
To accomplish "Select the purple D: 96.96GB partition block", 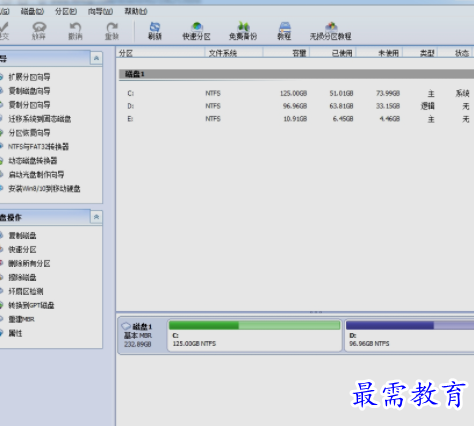I will (x=409, y=335).
